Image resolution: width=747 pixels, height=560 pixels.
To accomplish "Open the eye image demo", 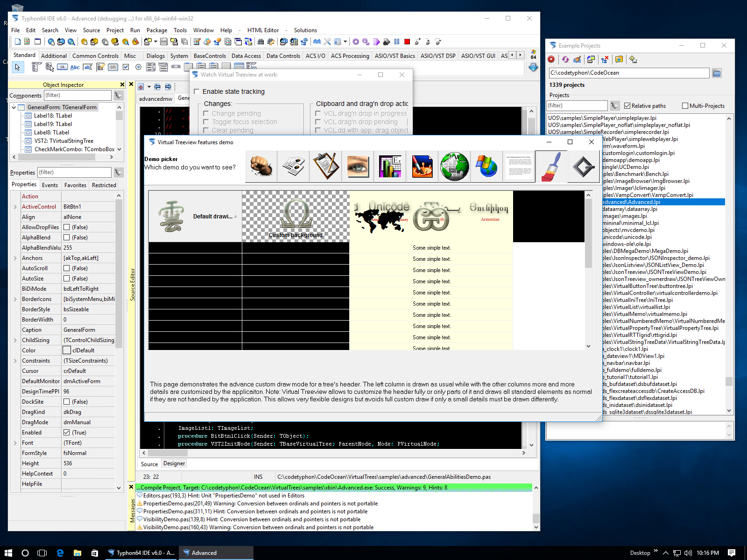I will click(x=358, y=166).
